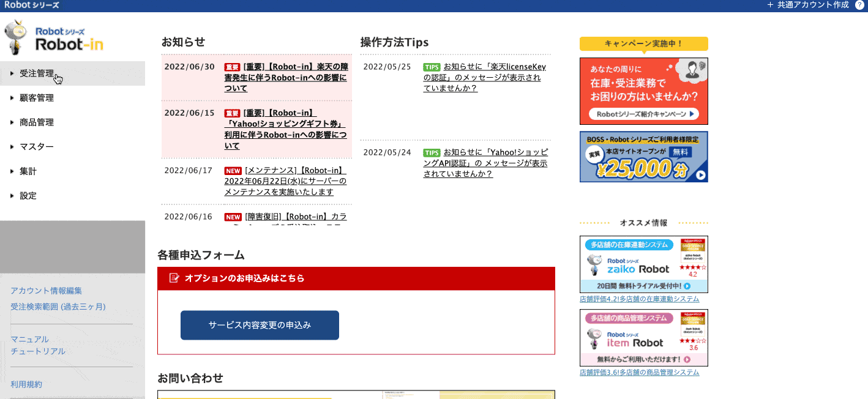Click the play arrow on ¥25,000分 banner
The width and height of the screenshot is (868, 399).
[701, 175]
